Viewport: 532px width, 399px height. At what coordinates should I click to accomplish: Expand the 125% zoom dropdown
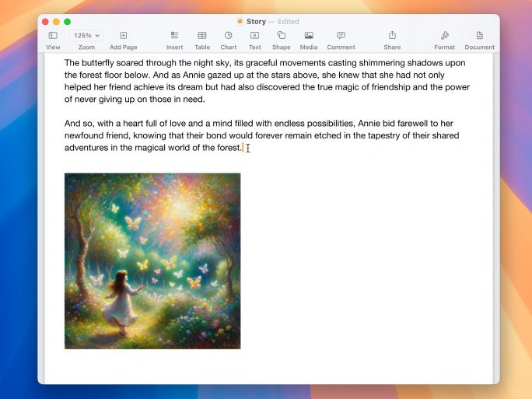pyautogui.click(x=86, y=36)
